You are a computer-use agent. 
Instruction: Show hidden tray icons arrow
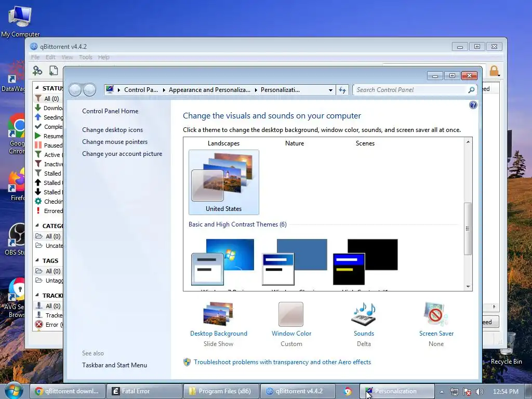(442, 392)
